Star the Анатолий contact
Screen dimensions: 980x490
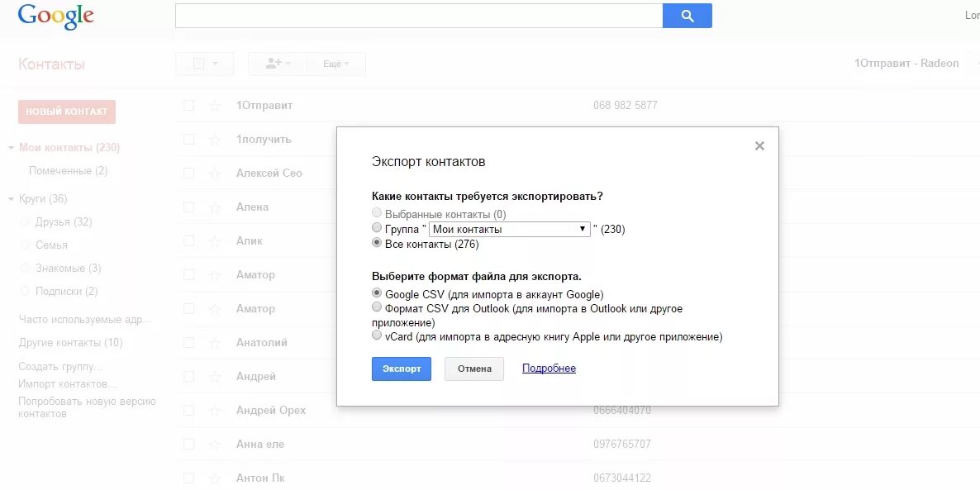(215, 342)
